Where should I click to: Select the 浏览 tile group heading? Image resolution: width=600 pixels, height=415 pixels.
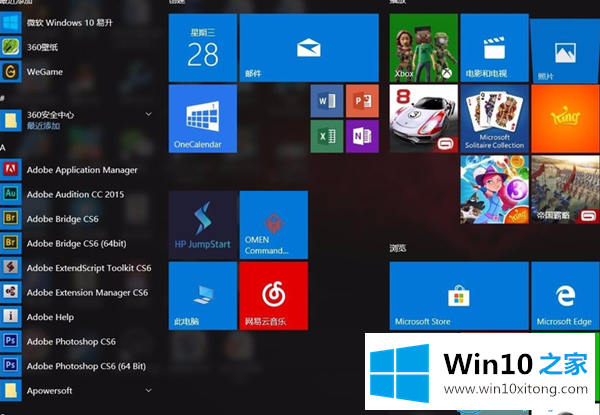pyautogui.click(x=398, y=248)
